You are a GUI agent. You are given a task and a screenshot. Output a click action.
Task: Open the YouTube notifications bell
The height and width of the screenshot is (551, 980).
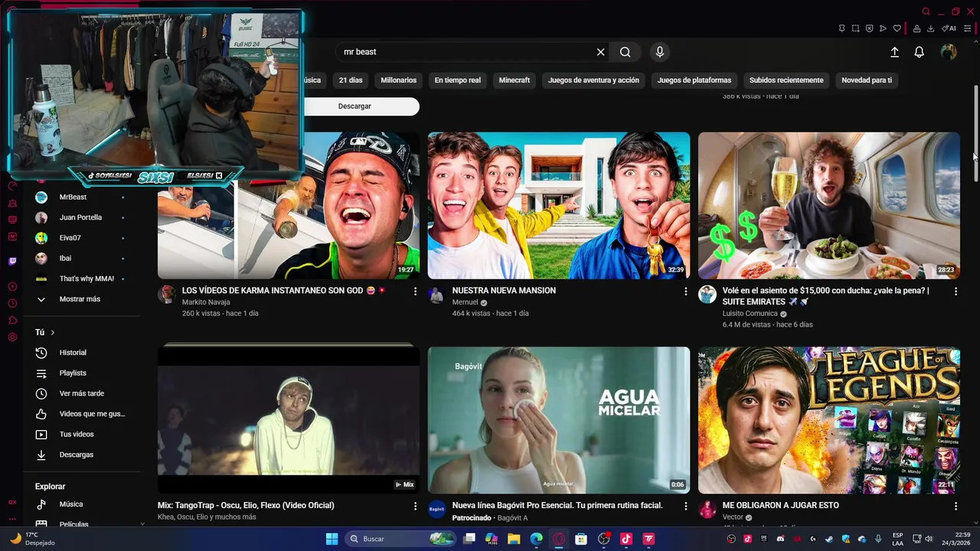coord(920,52)
